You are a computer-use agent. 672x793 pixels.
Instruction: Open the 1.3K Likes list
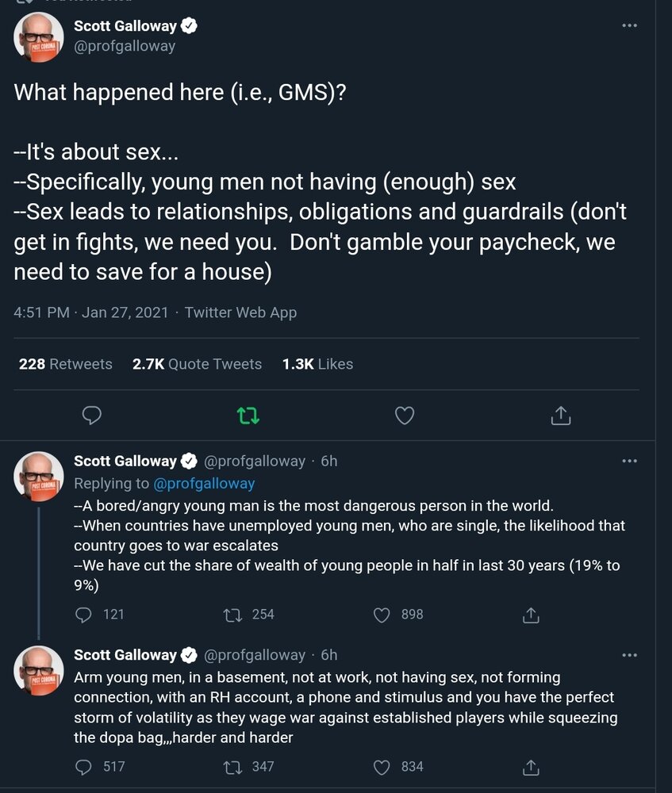point(317,364)
